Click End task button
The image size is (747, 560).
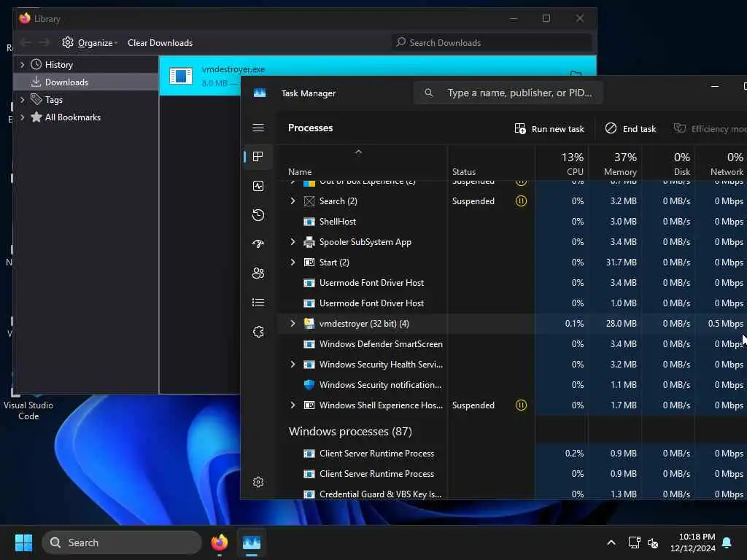(630, 128)
